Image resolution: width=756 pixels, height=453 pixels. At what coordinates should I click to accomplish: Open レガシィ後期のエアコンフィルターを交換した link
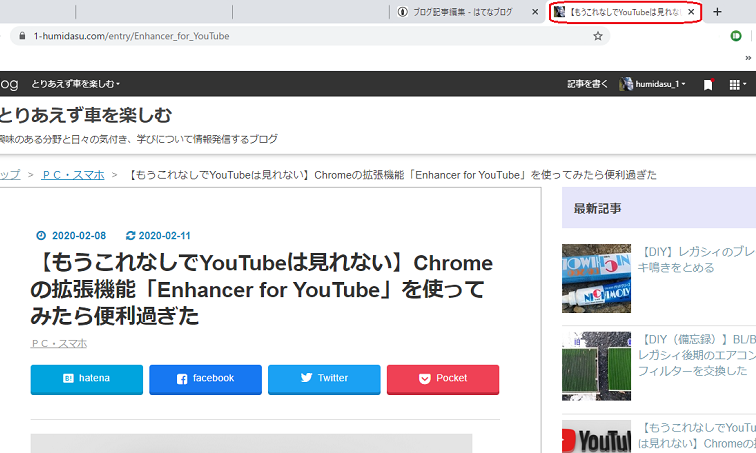(x=697, y=355)
